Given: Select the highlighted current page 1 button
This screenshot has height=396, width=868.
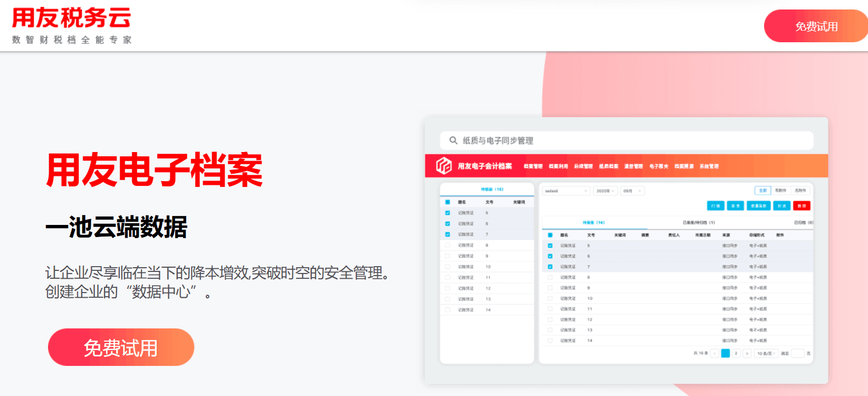Looking at the screenshot, I should coord(726,353).
